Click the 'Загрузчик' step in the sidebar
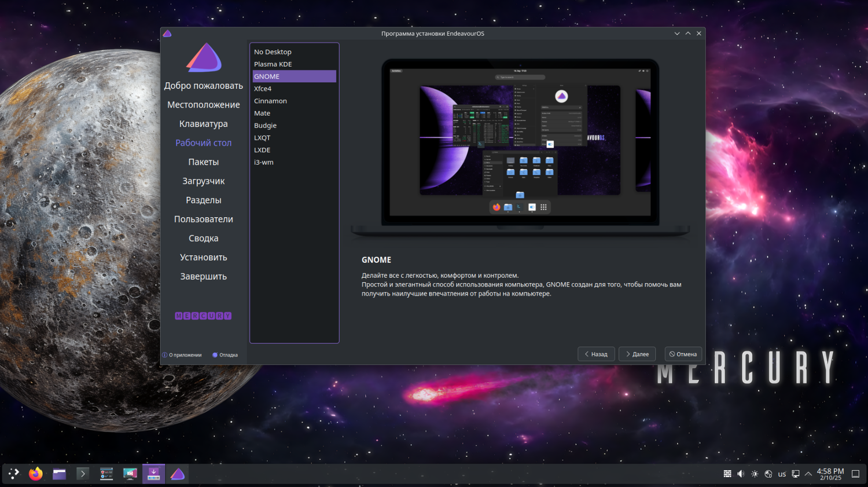868x487 pixels. (204, 181)
